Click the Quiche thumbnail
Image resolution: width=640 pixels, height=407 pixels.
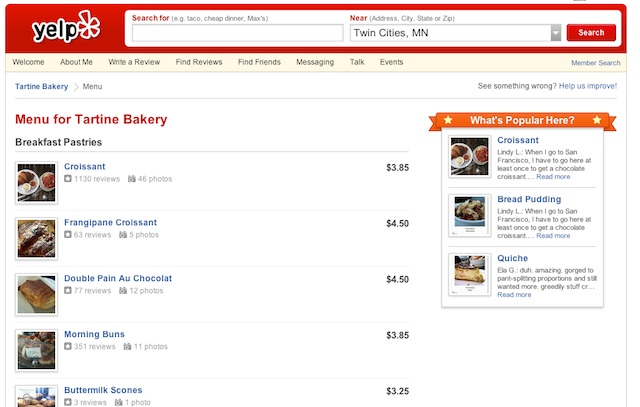469,274
